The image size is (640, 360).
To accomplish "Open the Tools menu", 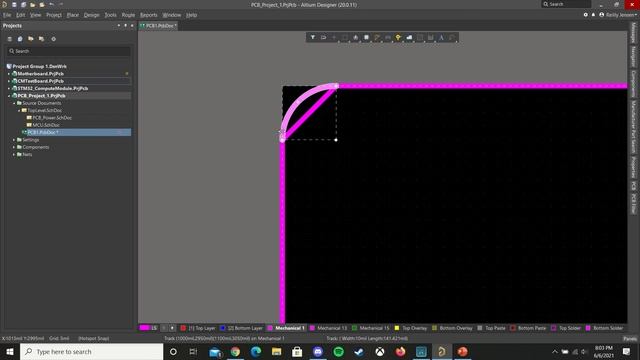I will pos(110,15).
